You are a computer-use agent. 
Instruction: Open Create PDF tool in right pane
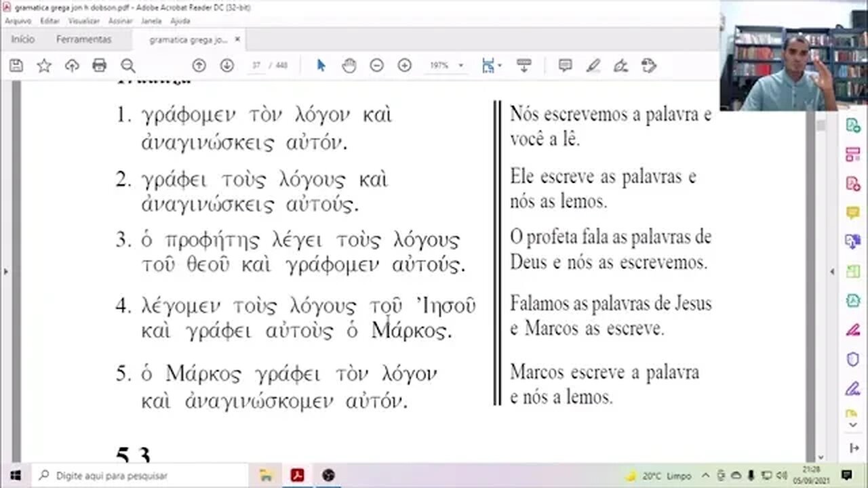(x=852, y=184)
